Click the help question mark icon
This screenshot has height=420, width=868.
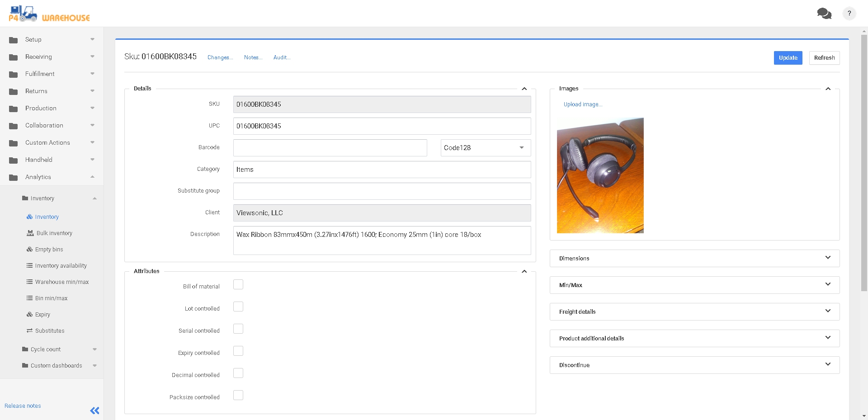click(849, 14)
